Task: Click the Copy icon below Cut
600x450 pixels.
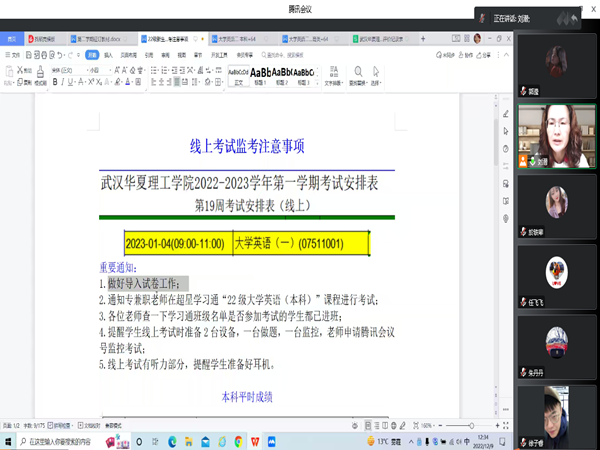Action: coord(20,82)
